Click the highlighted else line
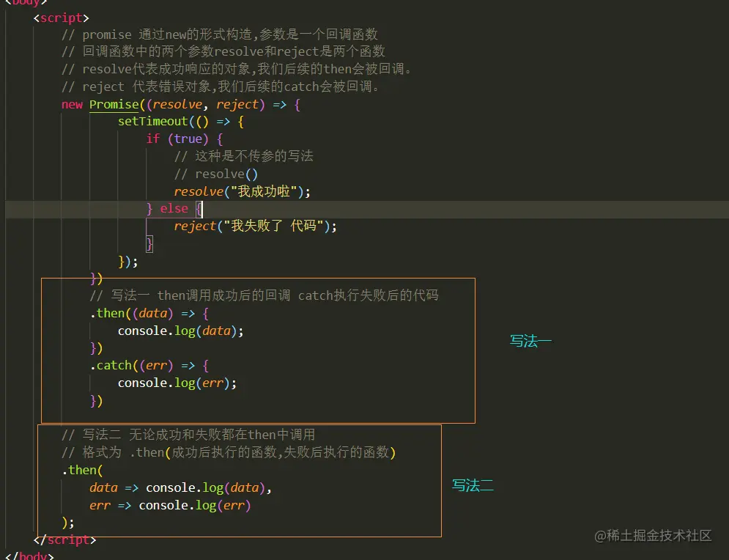Viewport: 729px width, 560px height. 174,208
